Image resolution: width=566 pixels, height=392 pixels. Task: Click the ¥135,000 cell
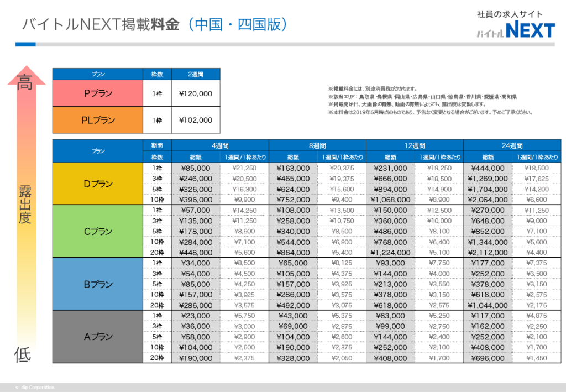click(196, 221)
